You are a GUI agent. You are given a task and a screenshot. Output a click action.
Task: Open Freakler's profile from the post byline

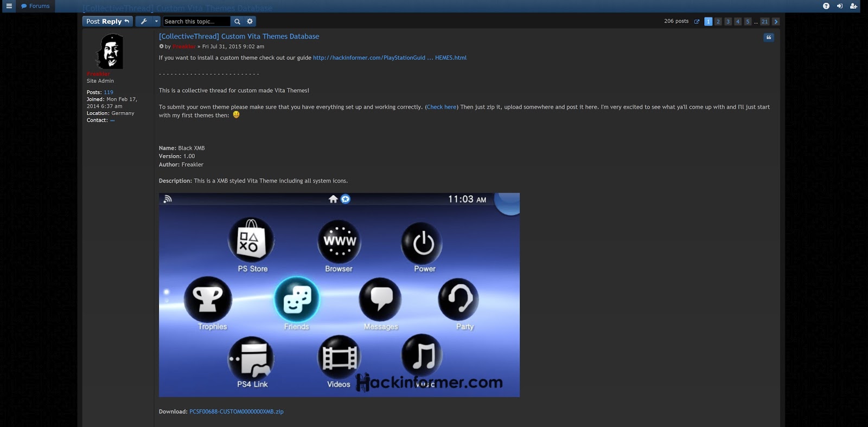[x=184, y=47]
